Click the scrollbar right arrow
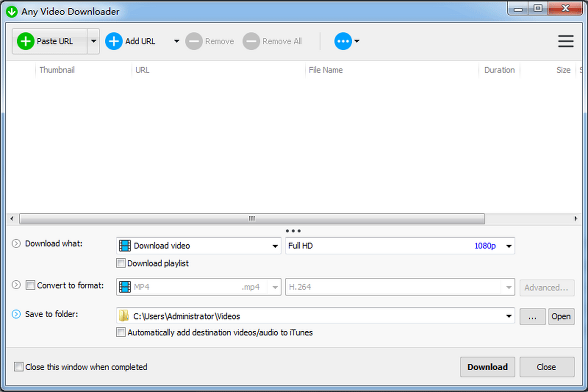588x392 pixels. (576, 219)
